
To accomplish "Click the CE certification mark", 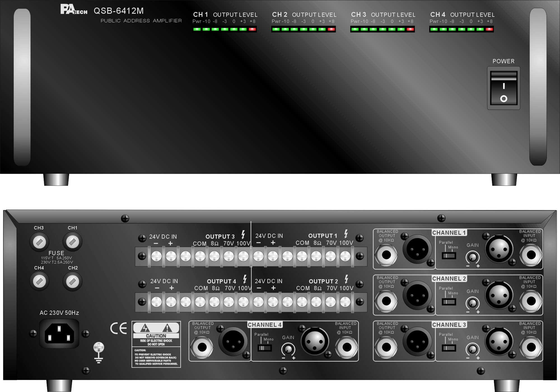I will pyautogui.click(x=118, y=328).
